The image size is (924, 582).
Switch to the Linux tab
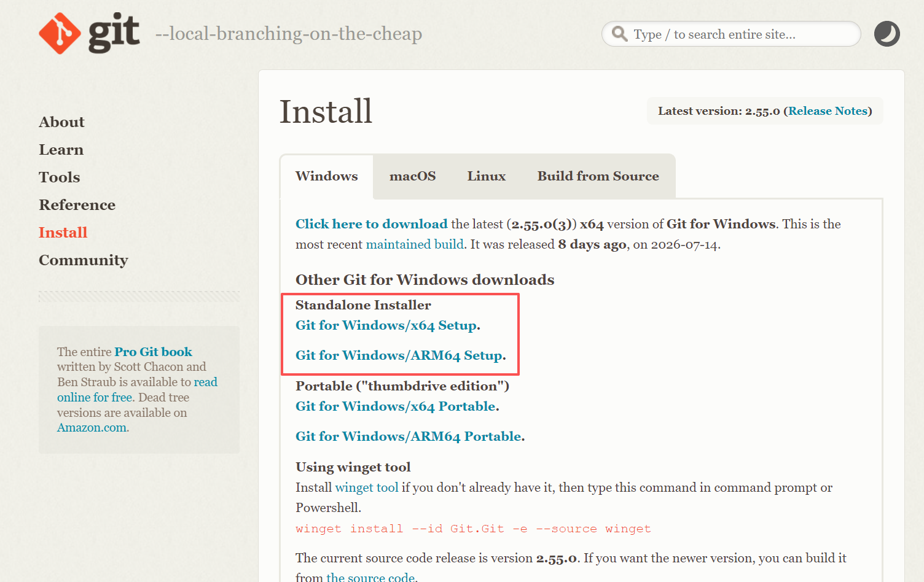point(486,176)
